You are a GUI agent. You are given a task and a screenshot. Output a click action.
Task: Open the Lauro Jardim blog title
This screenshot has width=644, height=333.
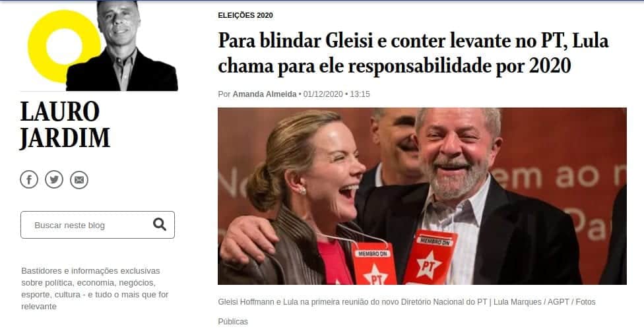pos(65,125)
